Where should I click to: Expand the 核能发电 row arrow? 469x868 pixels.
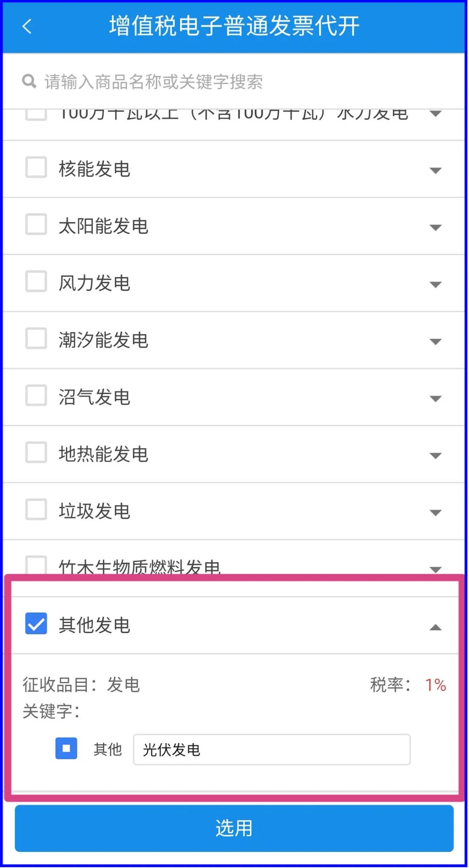(x=435, y=171)
